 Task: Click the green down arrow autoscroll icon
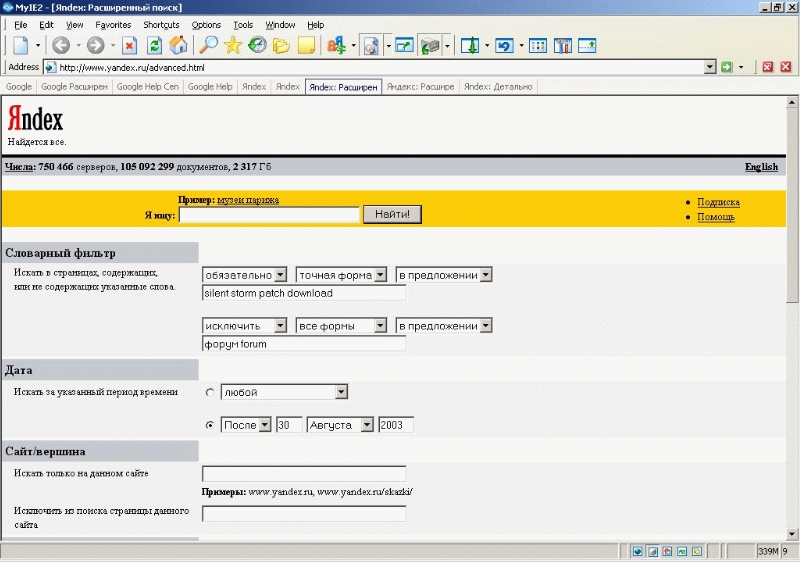pos(470,45)
